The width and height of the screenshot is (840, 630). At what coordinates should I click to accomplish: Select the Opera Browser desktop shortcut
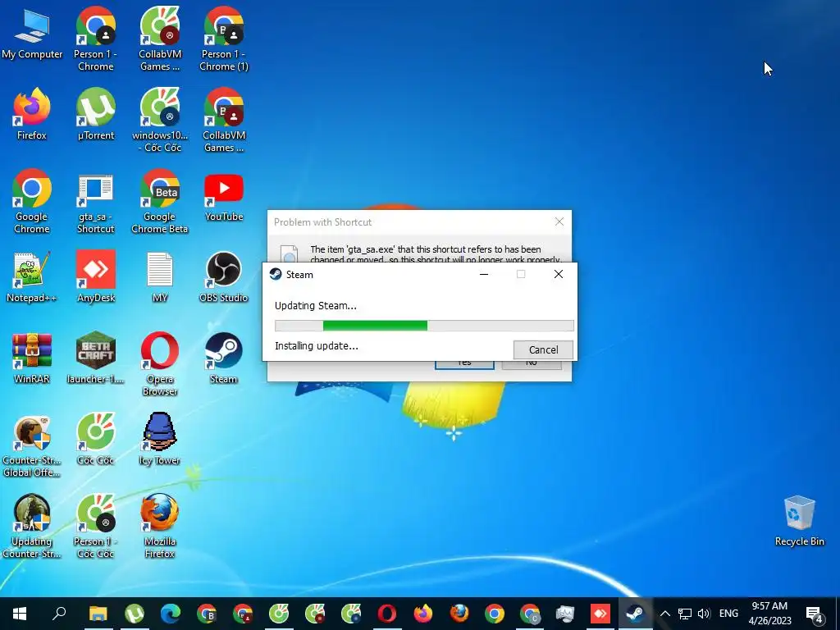point(160,364)
